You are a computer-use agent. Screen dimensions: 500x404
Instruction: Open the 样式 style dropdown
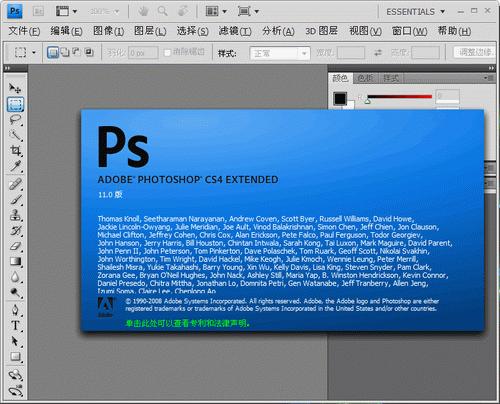pos(280,53)
